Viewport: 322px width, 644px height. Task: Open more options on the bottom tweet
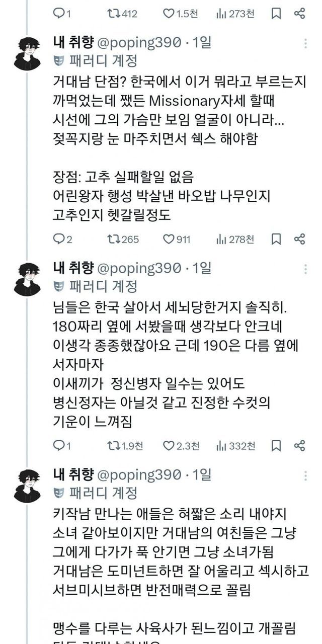tap(305, 475)
